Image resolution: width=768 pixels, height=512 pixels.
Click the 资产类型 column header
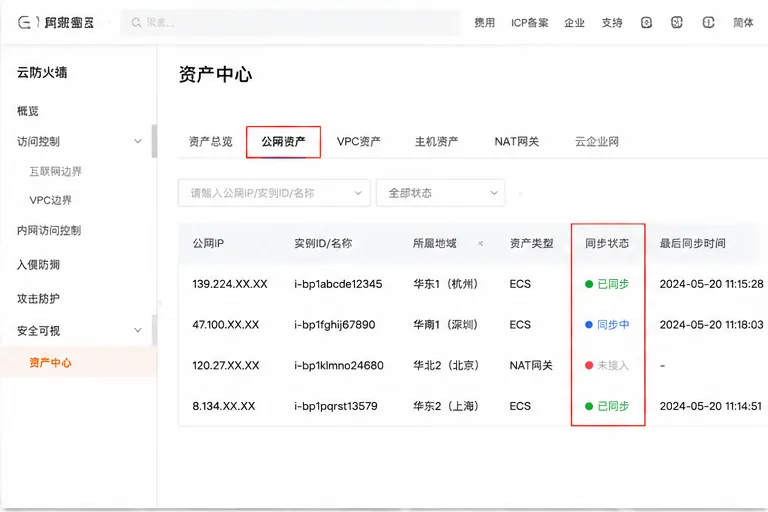(531, 244)
